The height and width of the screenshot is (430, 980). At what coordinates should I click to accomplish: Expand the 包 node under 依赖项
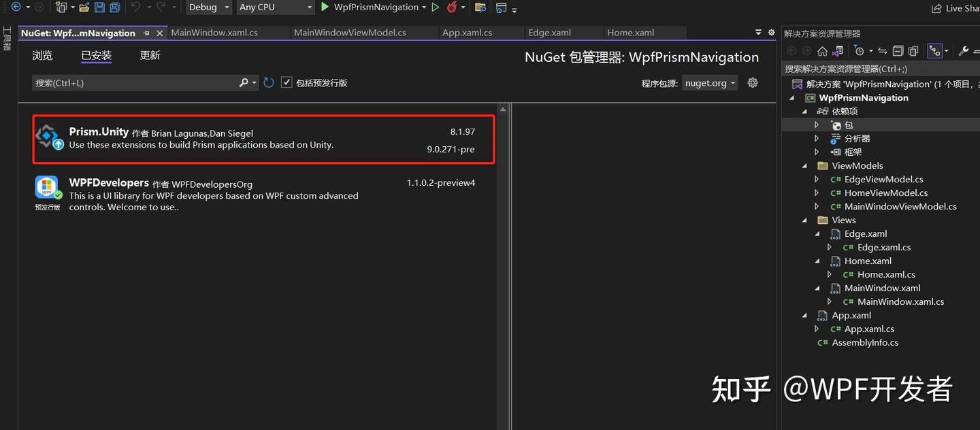[x=817, y=125]
